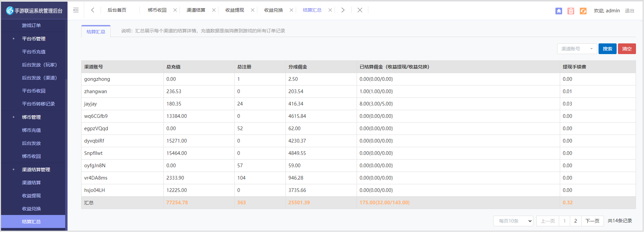Viewport: 644px width, 233px height.
Task: Click the 退出 logout link
Action: point(630,11)
